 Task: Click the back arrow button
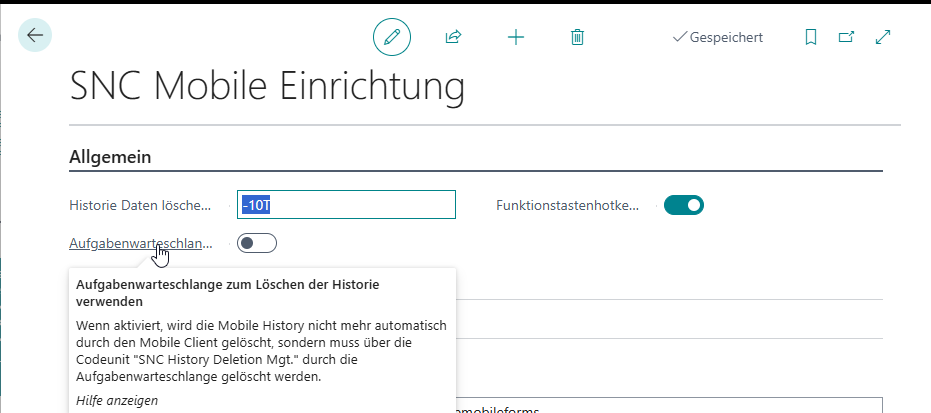point(35,36)
